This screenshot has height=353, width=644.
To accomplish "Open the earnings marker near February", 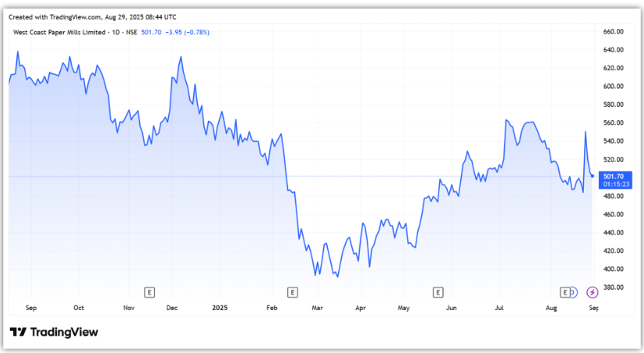I will tap(293, 292).
